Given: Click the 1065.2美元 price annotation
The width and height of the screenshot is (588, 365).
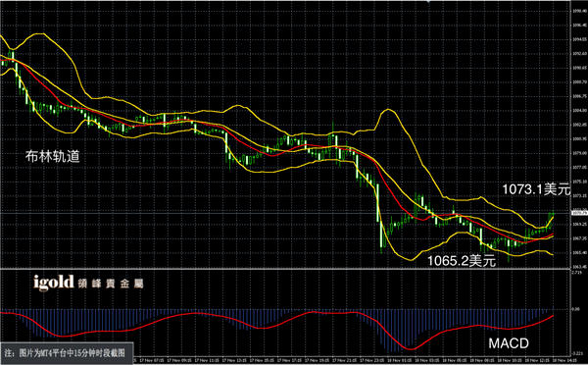Looking at the screenshot, I should click(x=462, y=261).
